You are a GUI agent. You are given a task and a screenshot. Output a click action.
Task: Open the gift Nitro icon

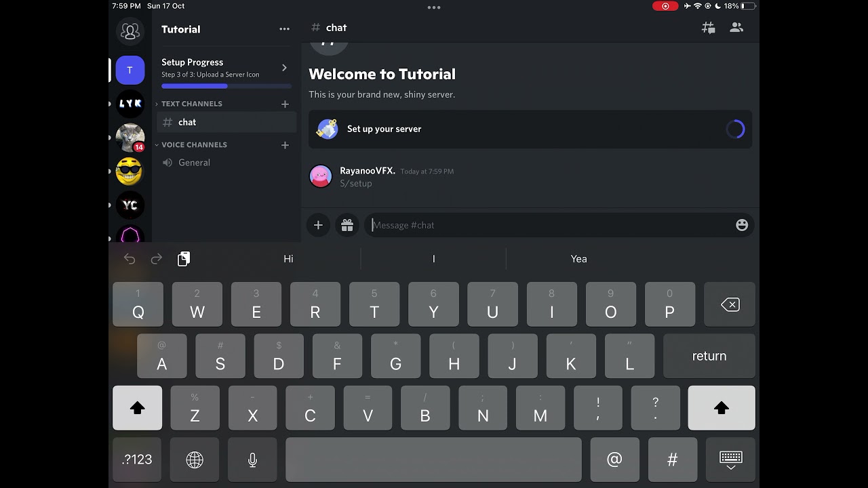click(x=347, y=225)
